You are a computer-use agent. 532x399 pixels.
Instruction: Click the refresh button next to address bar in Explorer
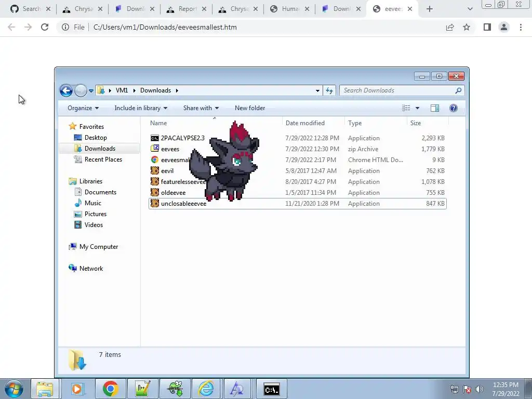pos(329,90)
